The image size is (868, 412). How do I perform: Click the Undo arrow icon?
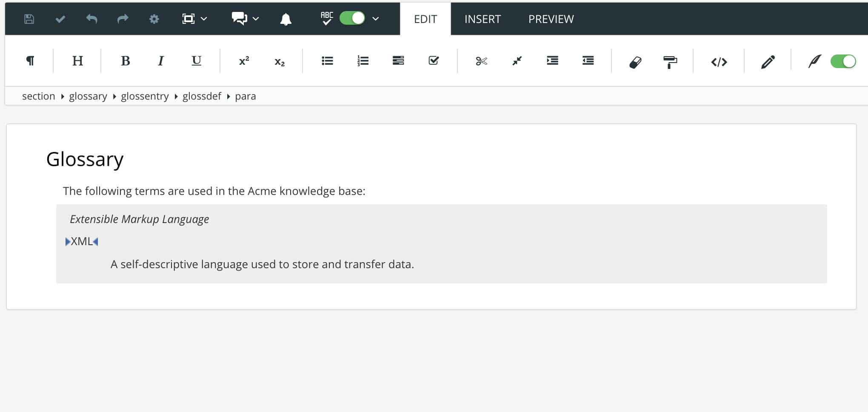click(x=91, y=19)
